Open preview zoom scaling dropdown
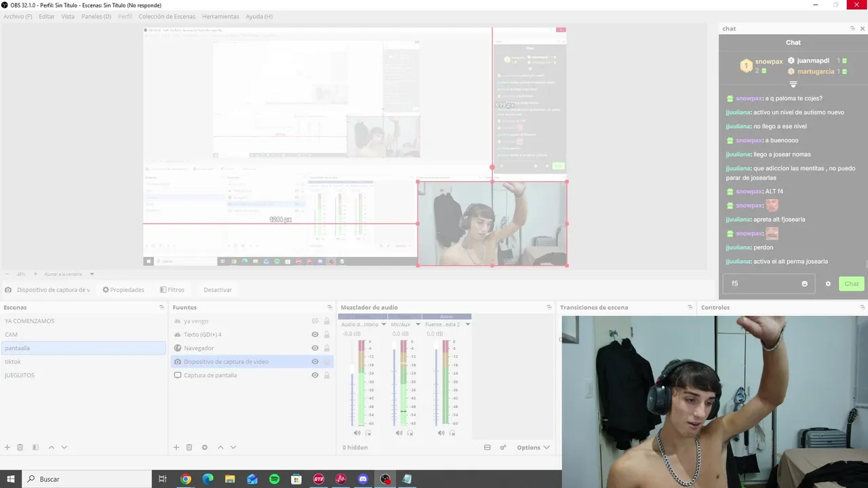Viewport: 868px width, 488px height. click(x=92, y=274)
